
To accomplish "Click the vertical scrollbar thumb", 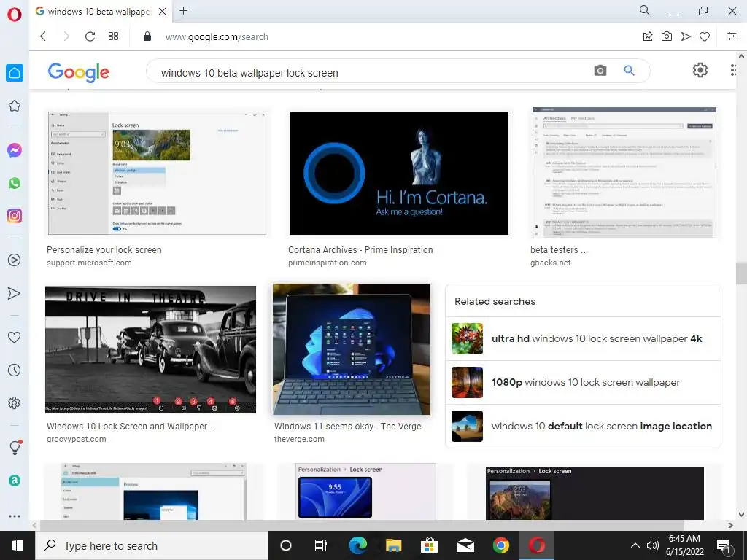I will tap(741, 273).
